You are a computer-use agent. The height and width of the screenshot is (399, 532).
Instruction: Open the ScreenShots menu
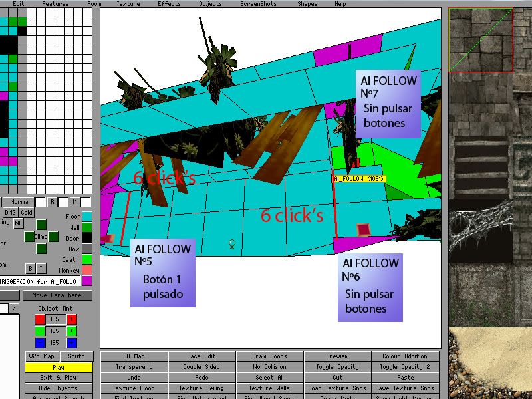point(259,4)
